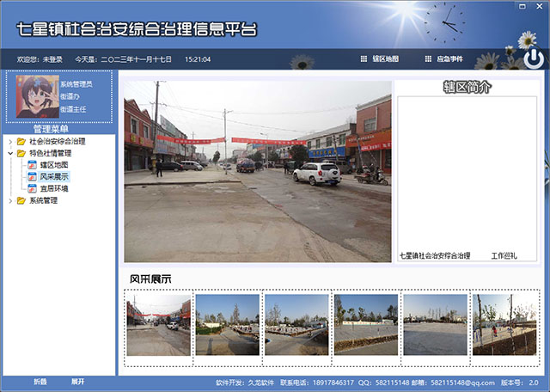Image resolution: width=550 pixels, height=392 pixels.
Task: Click the 系统管理员 label
Action: (x=76, y=84)
